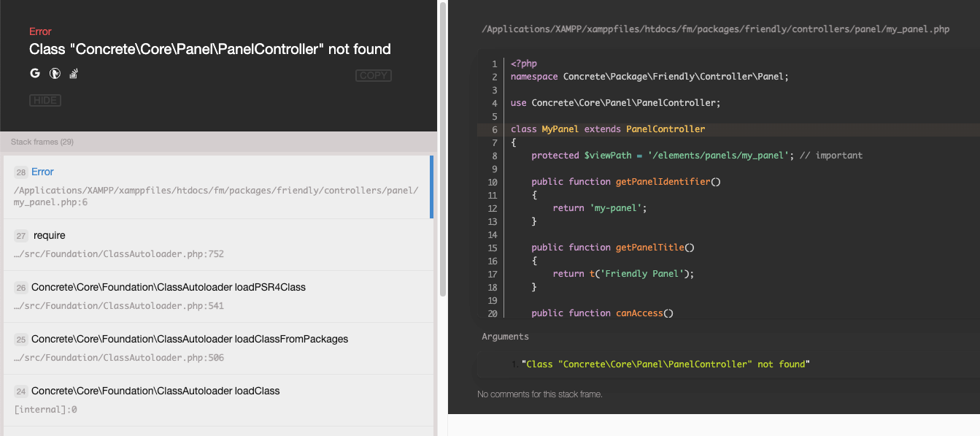The width and height of the screenshot is (980, 436).
Task: Click line number 20 in code gutter
Action: [x=493, y=313]
